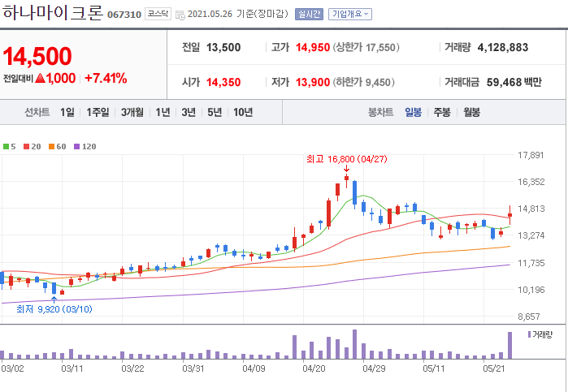Click the +7.41% change value
This screenshot has width=568, height=392.
click(x=106, y=78)
